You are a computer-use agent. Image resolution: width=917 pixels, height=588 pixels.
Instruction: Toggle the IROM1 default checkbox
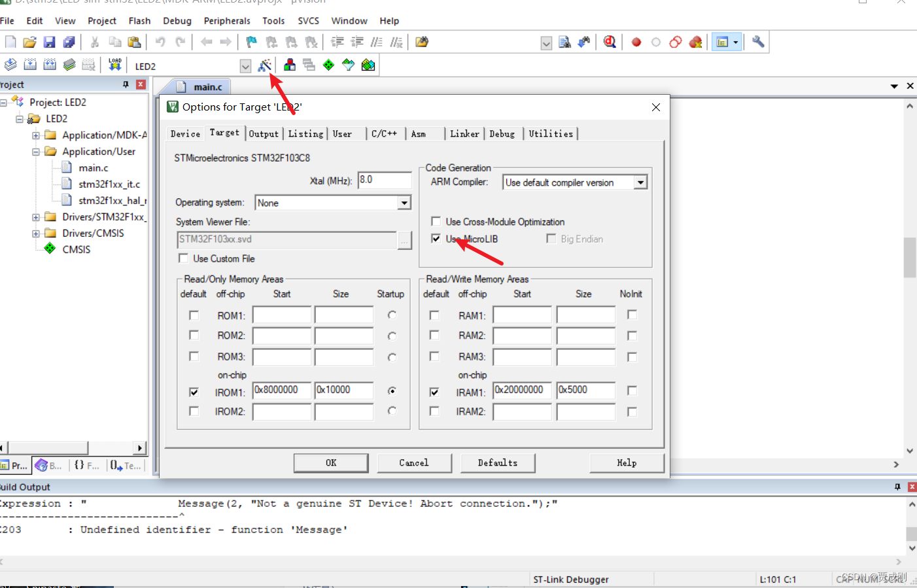(194, 392)
